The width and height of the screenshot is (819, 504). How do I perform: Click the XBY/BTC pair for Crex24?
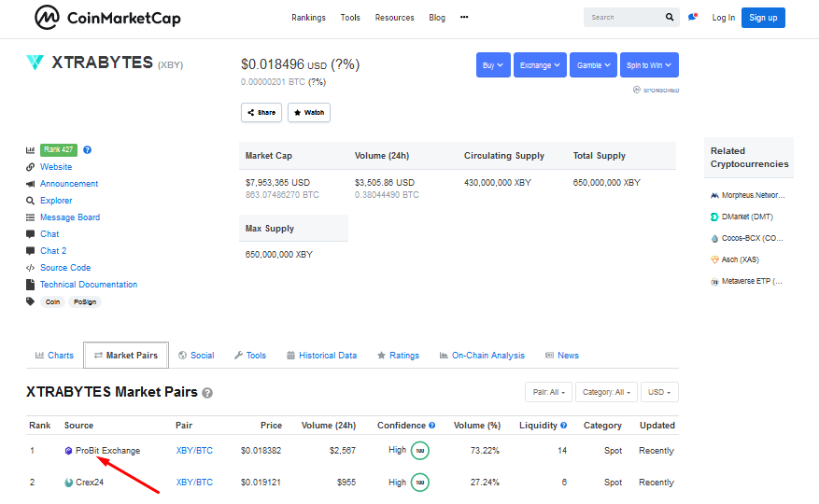pyautogui.click(x=194, y=482)
